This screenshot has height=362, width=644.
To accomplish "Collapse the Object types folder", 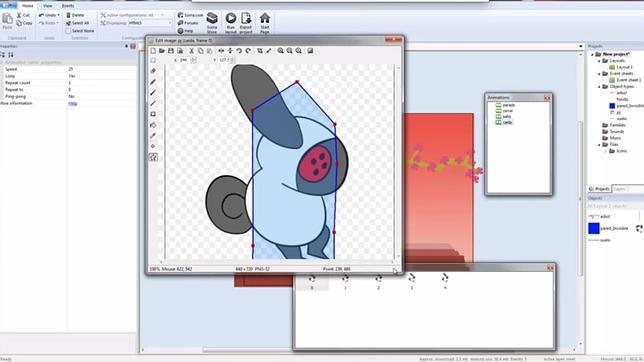I will tap(599, 87).
